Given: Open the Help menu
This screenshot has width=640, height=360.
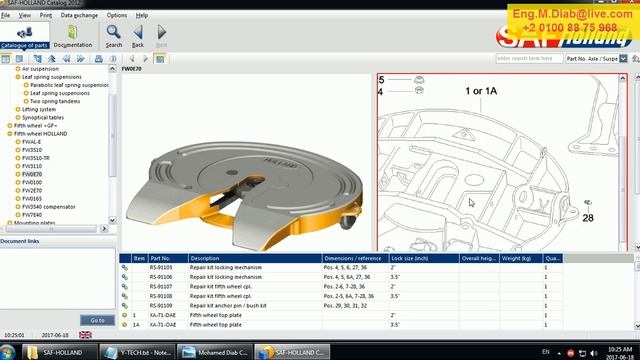Looking at the screenshot, I should click(142, 15).
